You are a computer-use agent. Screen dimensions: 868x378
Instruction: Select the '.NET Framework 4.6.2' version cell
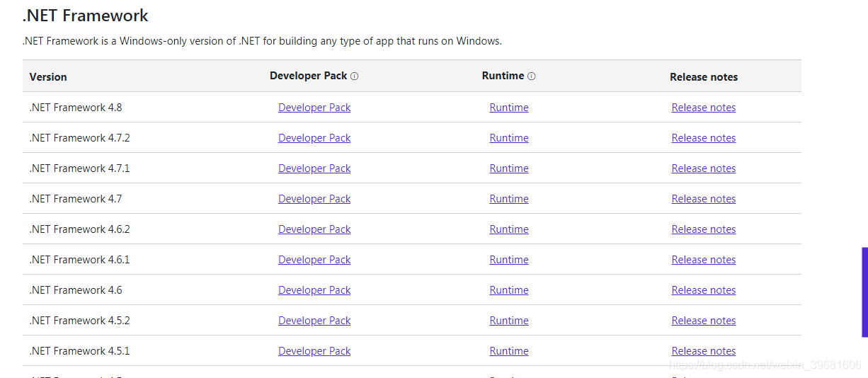(80, 229)
